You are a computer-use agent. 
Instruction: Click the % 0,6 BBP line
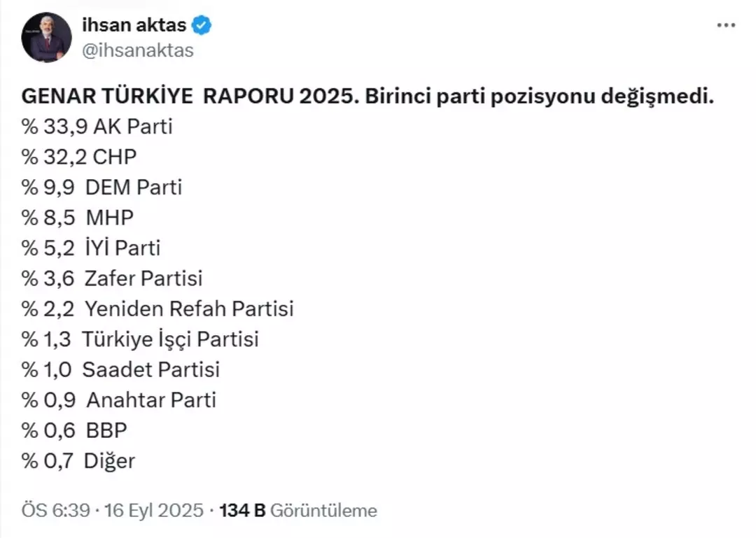coord(74,430)
